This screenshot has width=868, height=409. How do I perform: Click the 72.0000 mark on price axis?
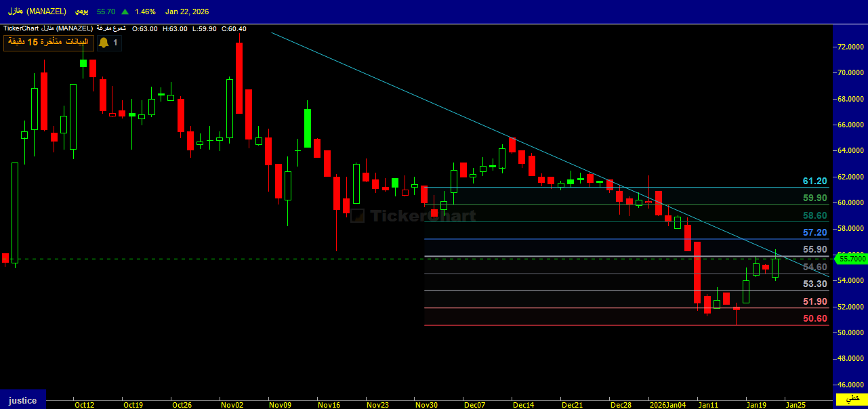coord(850,47)
